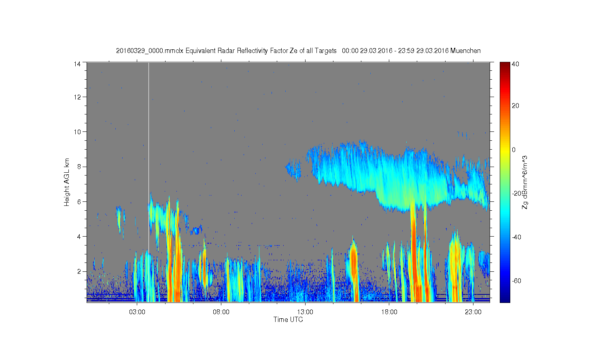Click the reflectivity color scale bar
The width and height of the screenshot is (607, 364).
click(x=505, y=182)
